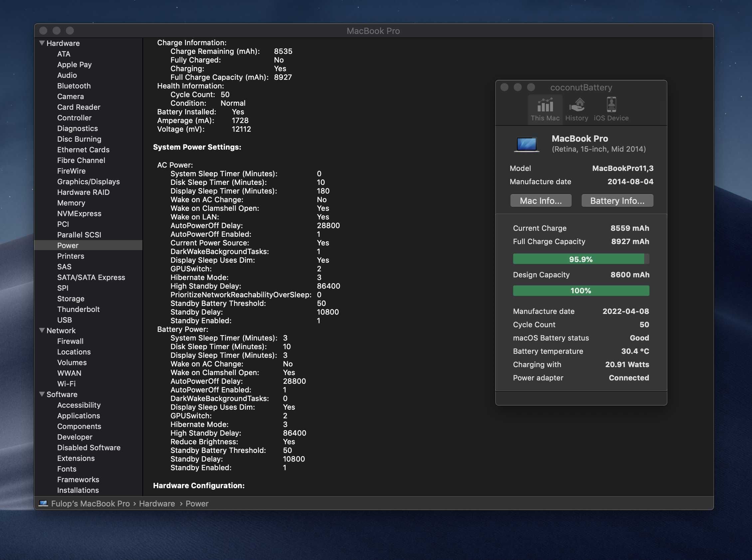Click the MacBook Pro laptop icon in coconutBattery
752x560 pixels.
click(526, 144)
